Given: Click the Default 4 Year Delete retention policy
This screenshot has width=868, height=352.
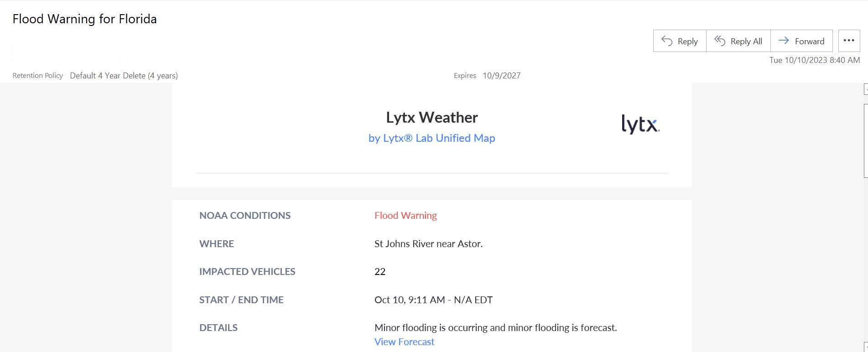Looking at the screenshot, I should (124, 76).
